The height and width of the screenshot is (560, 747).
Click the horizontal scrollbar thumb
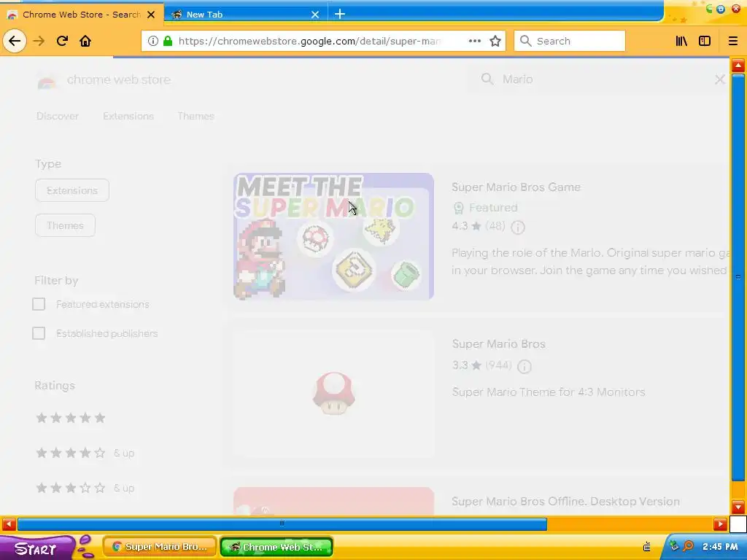pos(282,524)
